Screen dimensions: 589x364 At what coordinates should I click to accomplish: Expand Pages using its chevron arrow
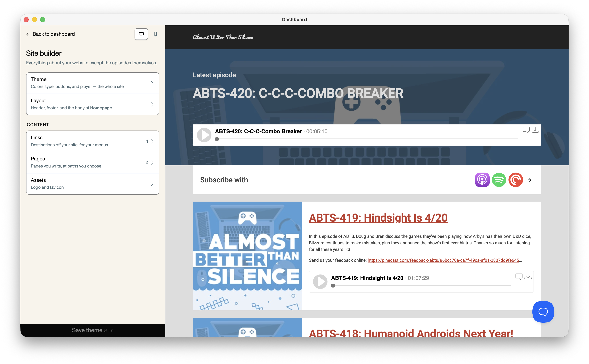click(x=152, y=162)
